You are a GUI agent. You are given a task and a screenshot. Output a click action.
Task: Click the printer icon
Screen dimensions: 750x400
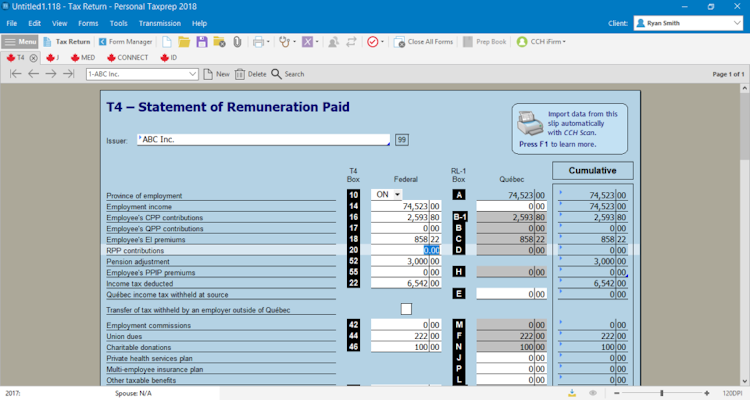258,42
